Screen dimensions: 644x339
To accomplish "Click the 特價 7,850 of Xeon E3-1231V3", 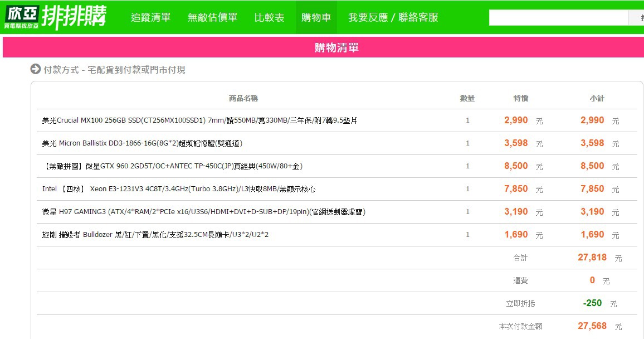I will [516, 189].
